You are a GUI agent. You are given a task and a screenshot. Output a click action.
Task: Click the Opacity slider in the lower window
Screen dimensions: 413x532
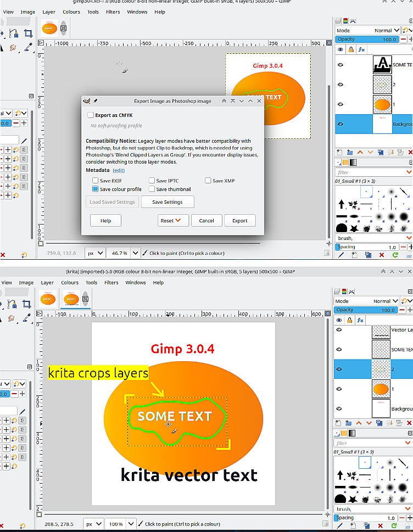(x=365, y=310)
